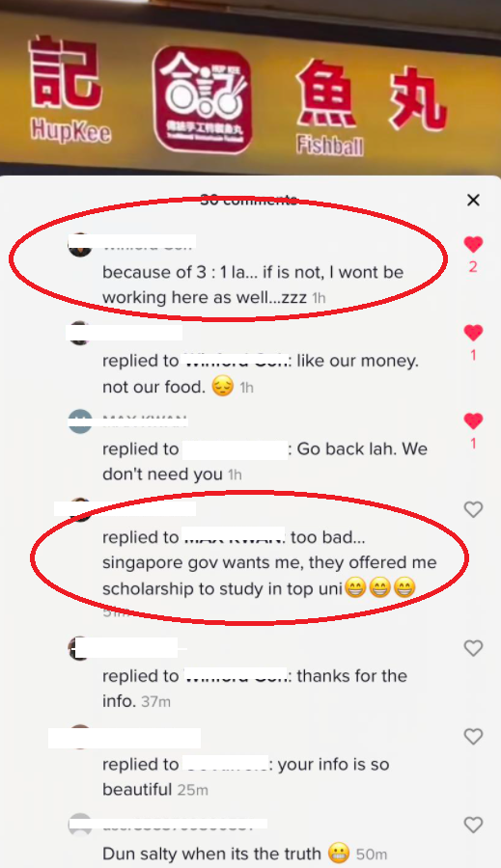Select comment 'because of 3 : 1 la...'
The width and height of the screenshot is (501, 868).
point(253,285)
